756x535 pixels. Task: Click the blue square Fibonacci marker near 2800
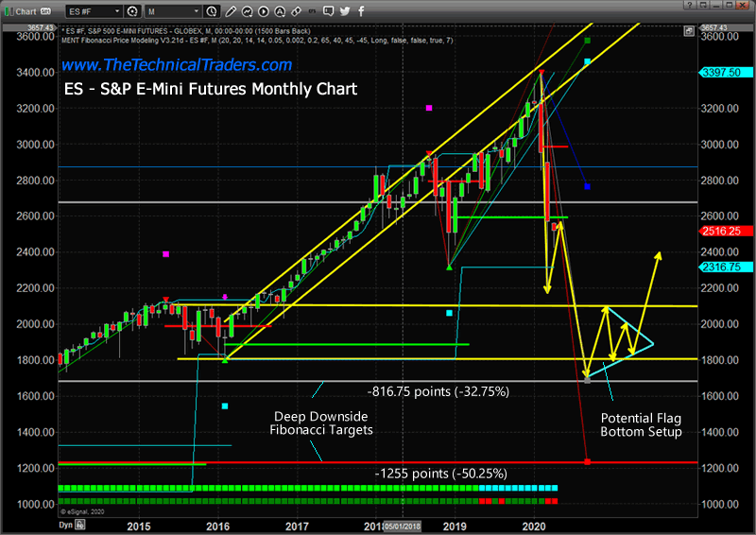pos(587,186)
